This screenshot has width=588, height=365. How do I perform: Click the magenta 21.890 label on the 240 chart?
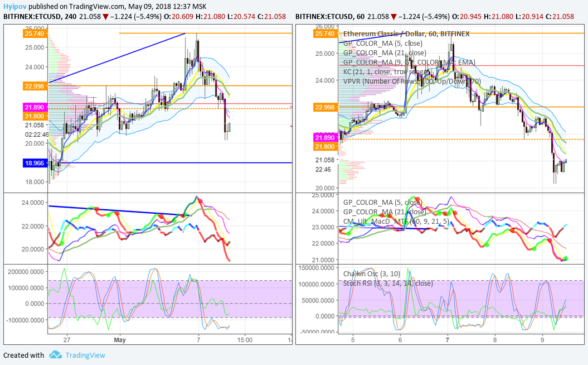point(35,107)
